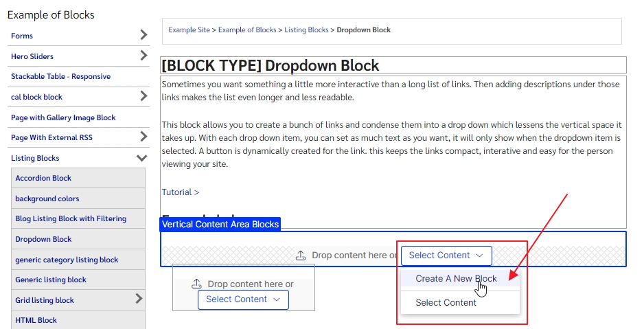This screenshot has height=329, width=644.
Task: Open Stackable Table - Responsive page
Action: tap(60, 76)
